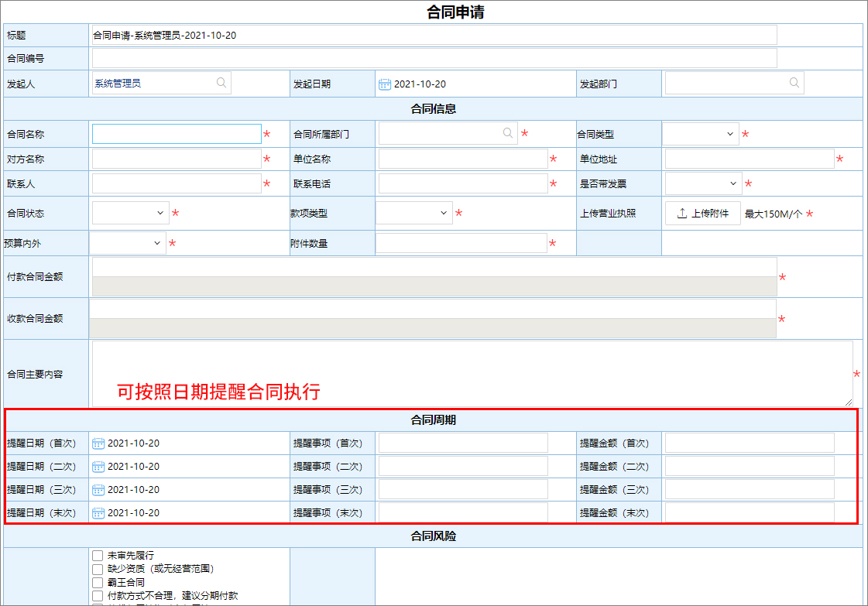
Task: Tick the 缺少资质（或无经营范围）checkbox
Action: (x=98, y=569)
